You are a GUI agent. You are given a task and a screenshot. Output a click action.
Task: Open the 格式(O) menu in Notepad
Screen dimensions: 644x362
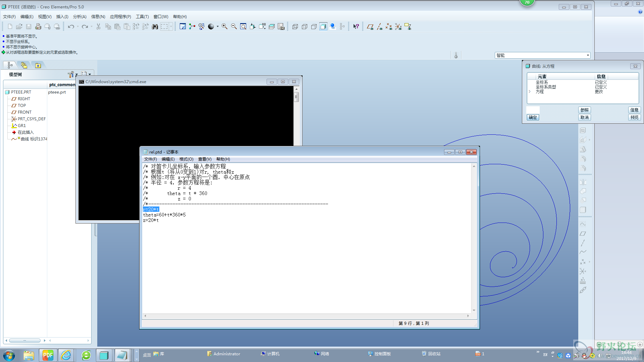click(186, 159)
